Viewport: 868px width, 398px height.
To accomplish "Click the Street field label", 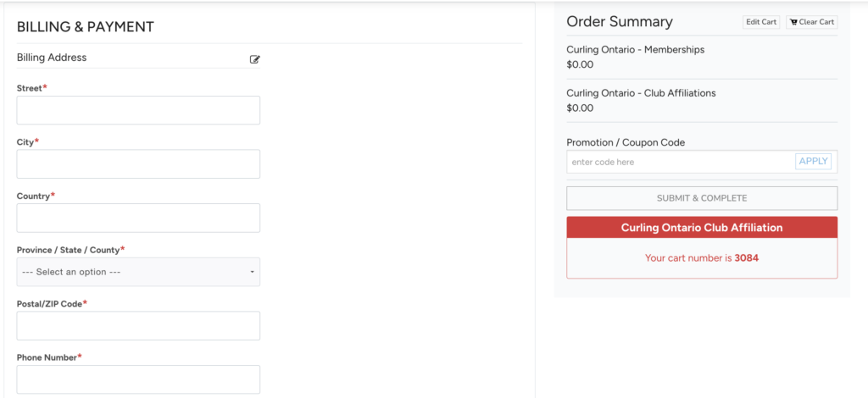I will click(30, 88).
